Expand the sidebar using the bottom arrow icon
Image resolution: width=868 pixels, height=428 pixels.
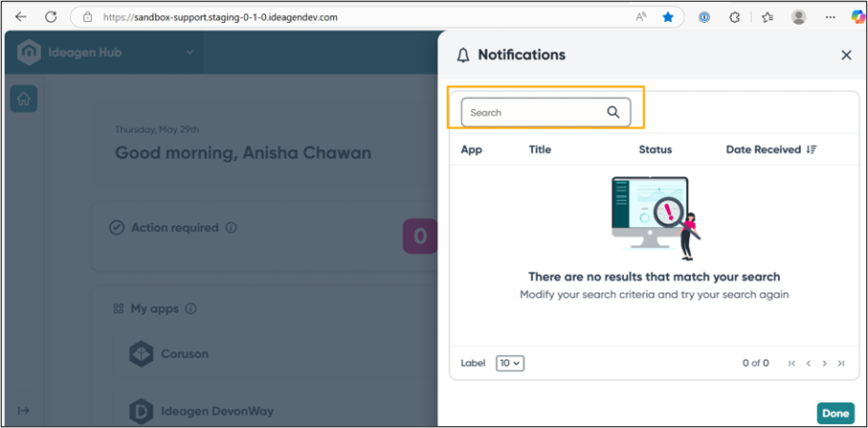click(24, 411)
